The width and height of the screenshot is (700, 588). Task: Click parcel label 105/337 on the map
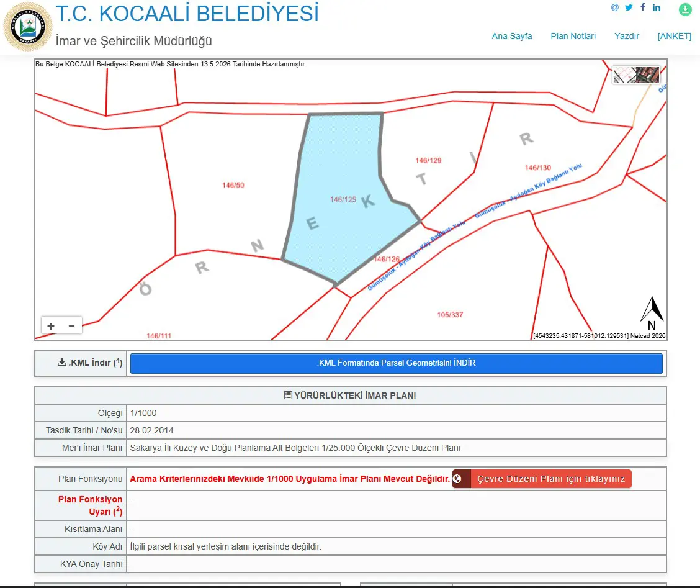click(x=450, y=315)
